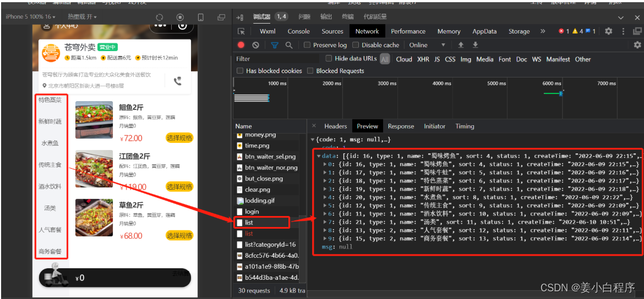Clear the network log with the clear icon
This screenshot has height=299, width=644.
point(255,45)
